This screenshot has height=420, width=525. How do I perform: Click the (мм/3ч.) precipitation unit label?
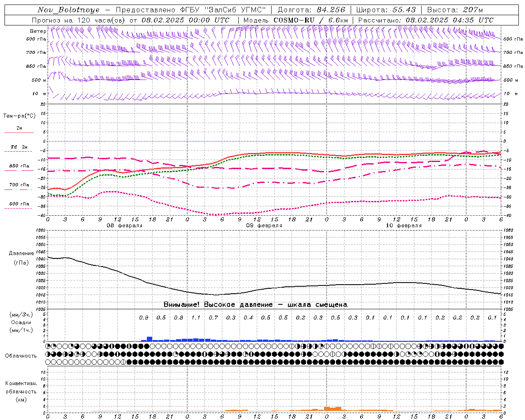pos(21,315)
